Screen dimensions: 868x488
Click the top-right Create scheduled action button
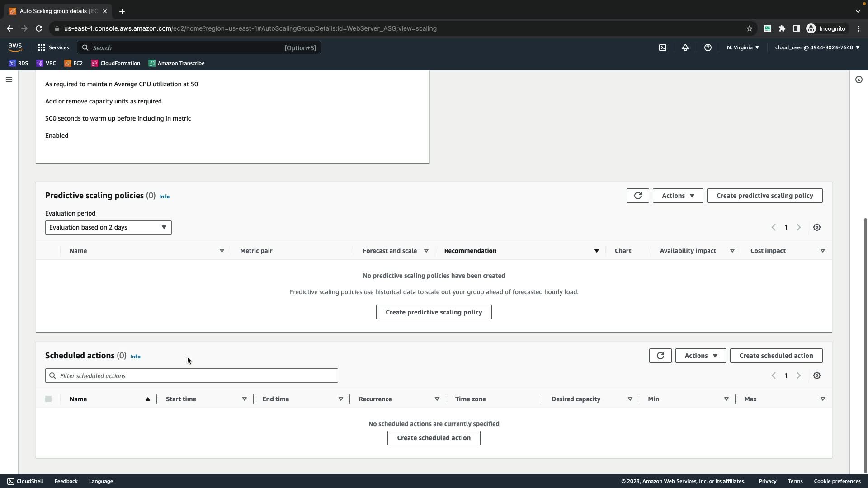[776, 356]
